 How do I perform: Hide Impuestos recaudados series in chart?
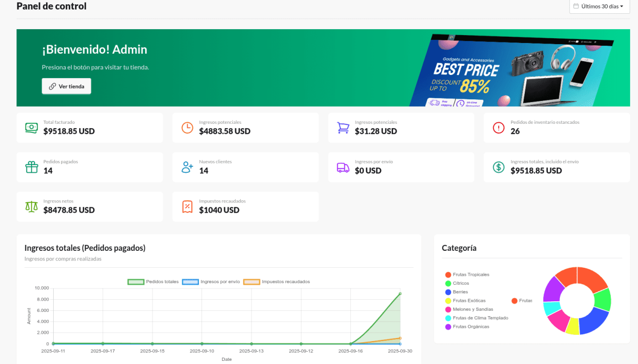click(x=276, y=282)
